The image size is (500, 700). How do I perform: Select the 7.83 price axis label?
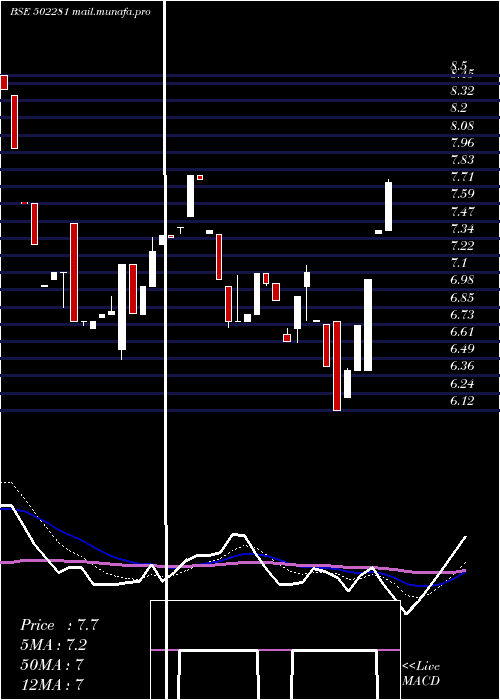[462, 160]
